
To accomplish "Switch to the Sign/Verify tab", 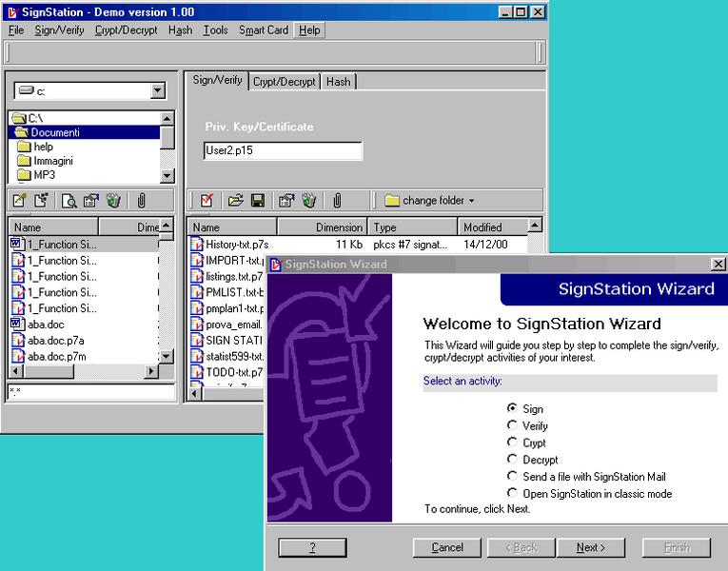I will click(x=217, y=80).
